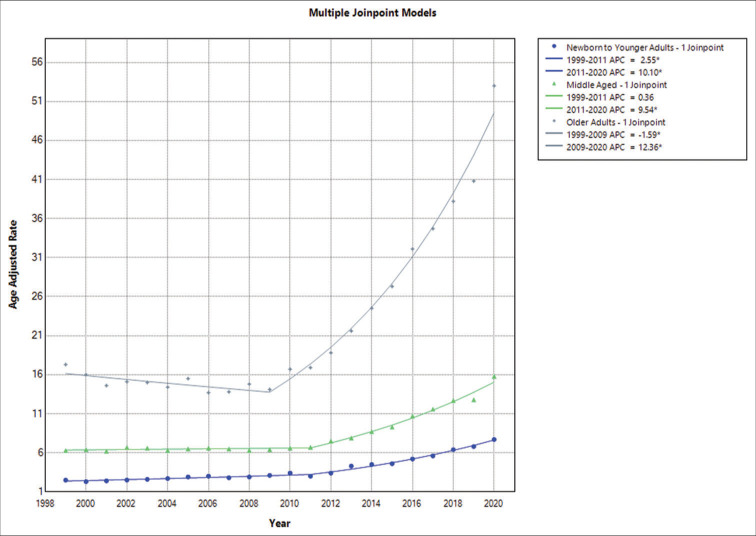756x536 pixels.
Task: Click y-axis tick label 21
Action: (x=38, y=335)
